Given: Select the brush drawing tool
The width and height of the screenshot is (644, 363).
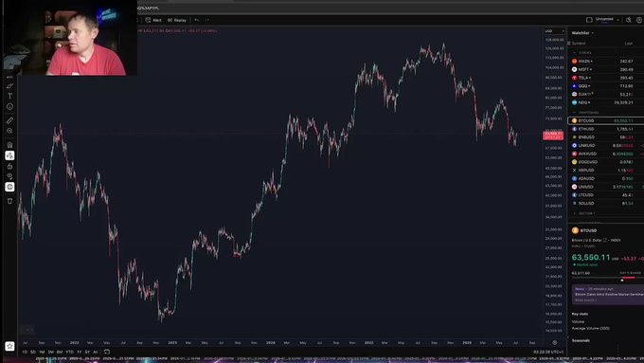Looking at the screenshot, I should pyautogui.click(x=9, y=86).
